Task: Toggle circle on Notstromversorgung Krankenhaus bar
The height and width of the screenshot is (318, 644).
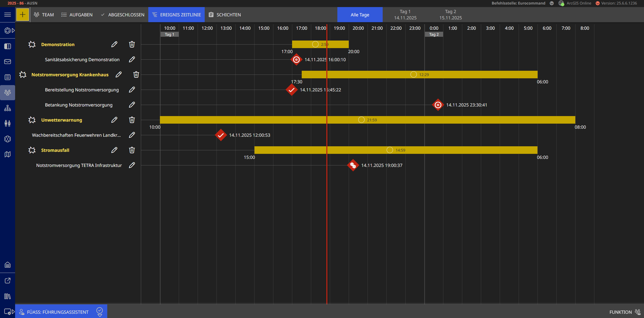Action: click(413, 75)
